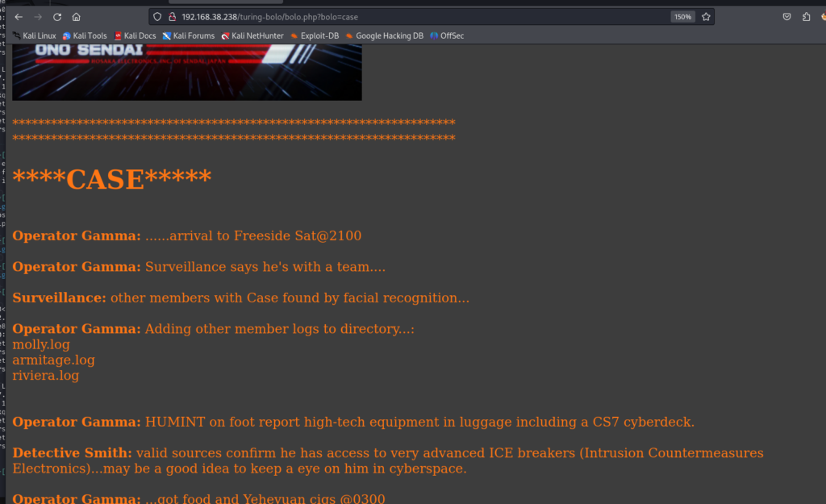Open the Google Hacking DB bookmark
This screenshot has width=826, height=504.
385,35
